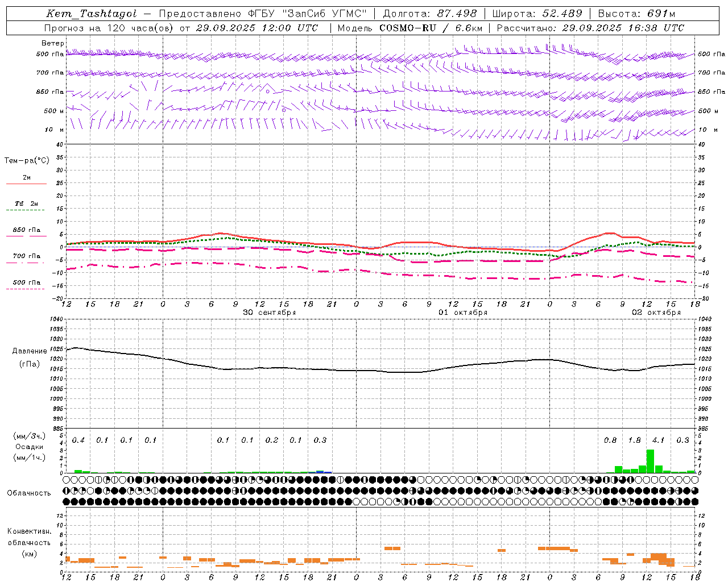
Task: Click the Рассчитано: 29.09.2025 16:38 UTC text
Action: [x=590, y=28]
